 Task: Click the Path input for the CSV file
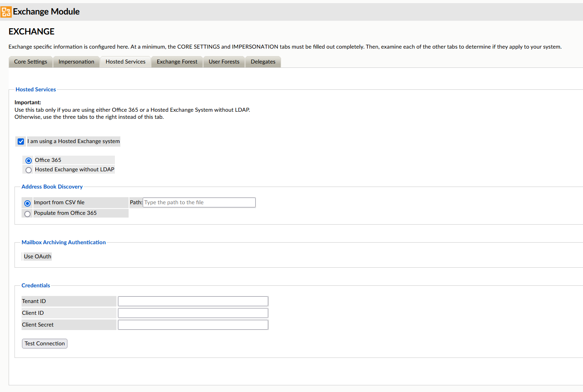click(199, 202)
